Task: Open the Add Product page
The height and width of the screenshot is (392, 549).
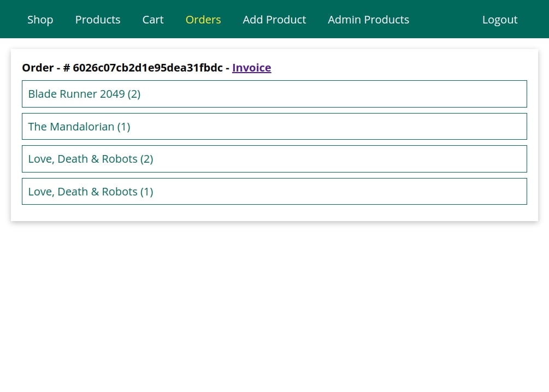Action: tap(274, 20)
